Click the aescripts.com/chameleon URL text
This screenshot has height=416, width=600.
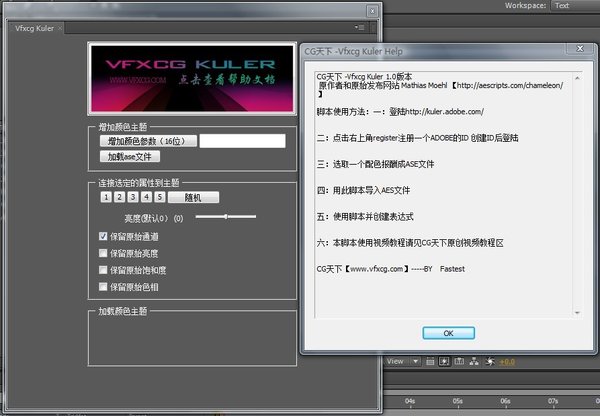click(x=510, y=85)
